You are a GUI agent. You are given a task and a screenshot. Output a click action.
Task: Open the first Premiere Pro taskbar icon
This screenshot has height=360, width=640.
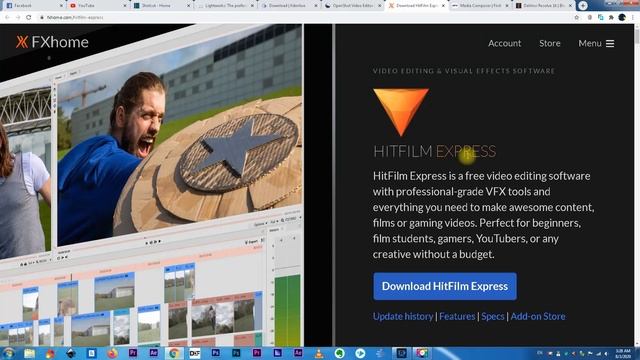coord(133,353)
